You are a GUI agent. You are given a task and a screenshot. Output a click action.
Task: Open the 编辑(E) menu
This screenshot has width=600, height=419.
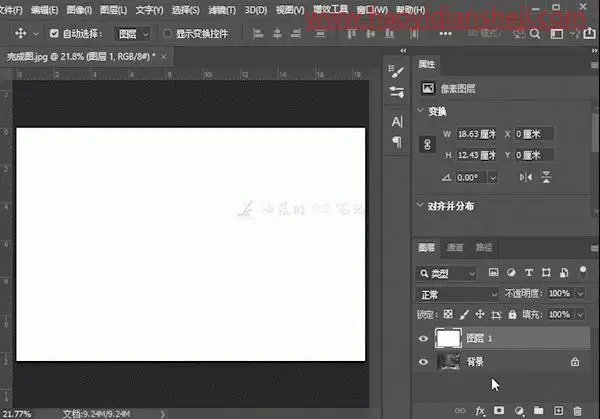[44, 10]
